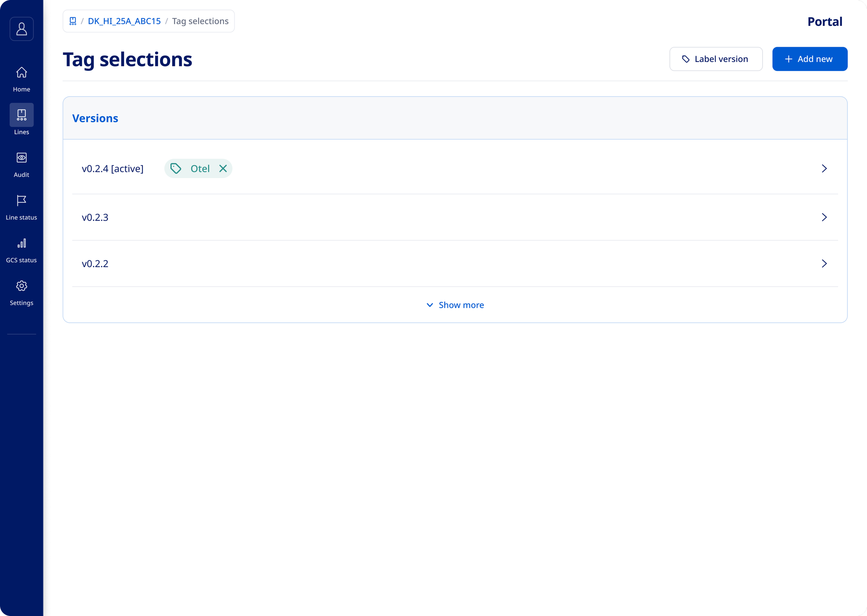Click Tag selections breadcrumb item
Image resolution: width=867 pixels, height=616 pixels.
click(200, 21)
